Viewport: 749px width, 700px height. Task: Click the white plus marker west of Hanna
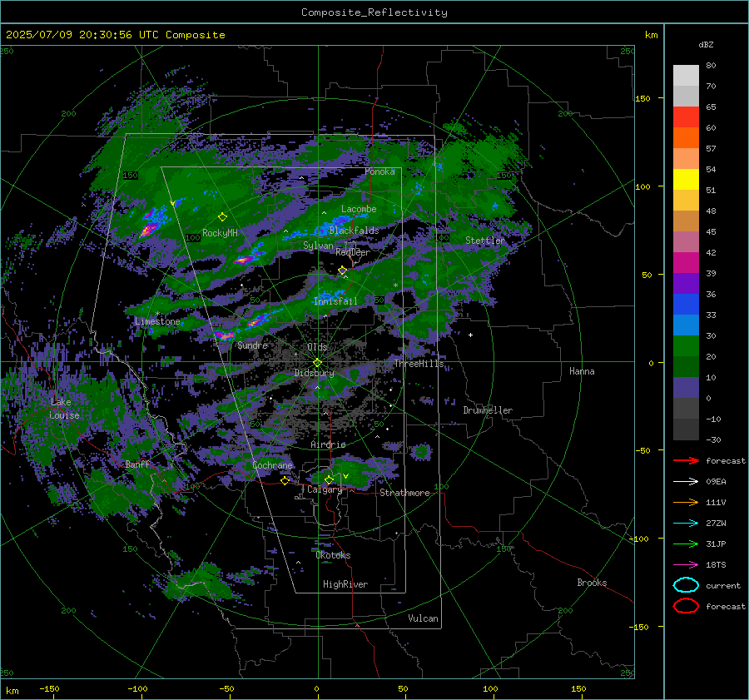[470, 335]
